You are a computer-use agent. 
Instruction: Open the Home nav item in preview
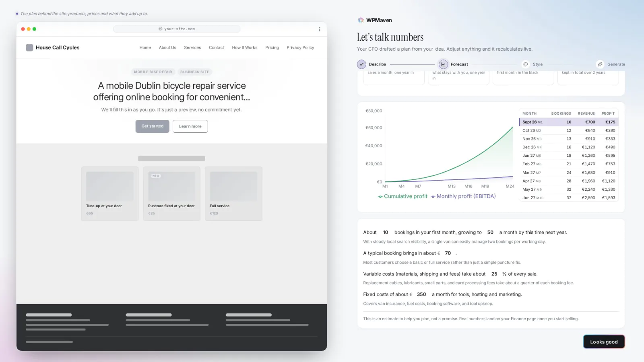point(145,47)
